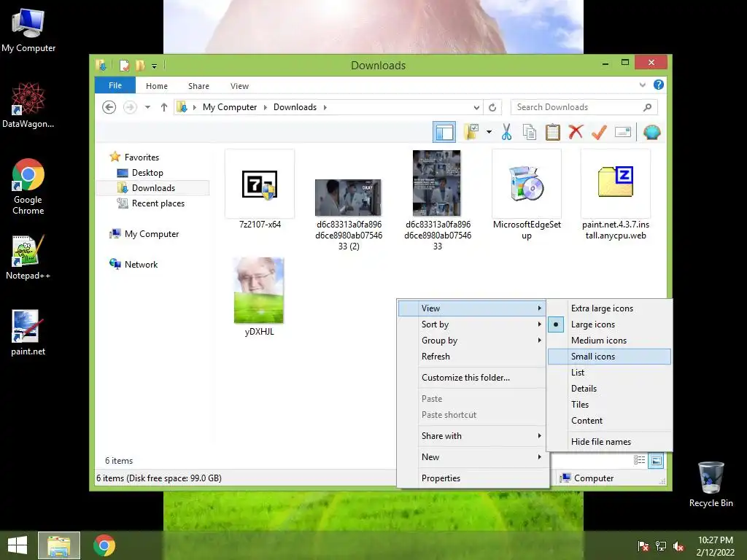The width and height of the screenshot is (747, 560).
Task: Select the Recycle Bin desktop icon
Action: click(711, 484)
